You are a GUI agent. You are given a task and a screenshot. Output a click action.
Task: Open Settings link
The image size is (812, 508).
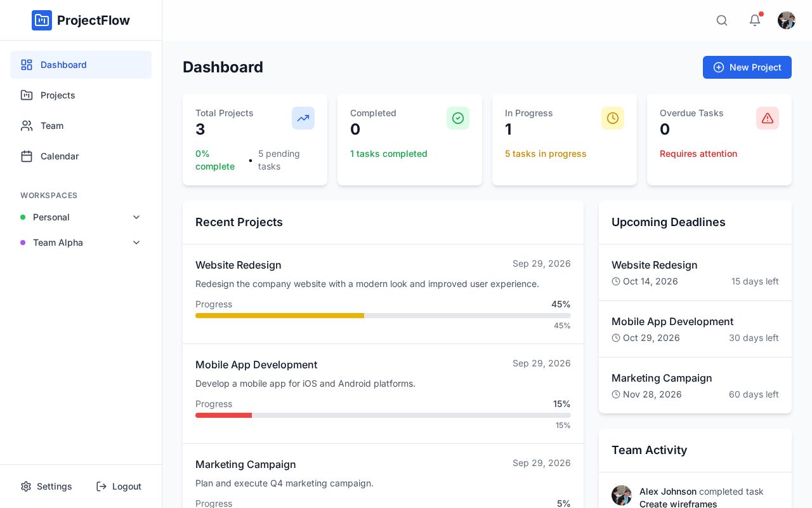click(46, 486)
